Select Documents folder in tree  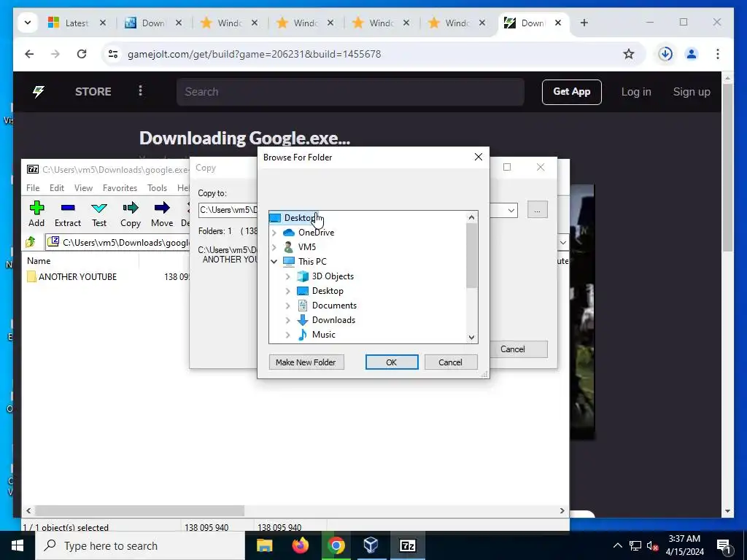334,306
